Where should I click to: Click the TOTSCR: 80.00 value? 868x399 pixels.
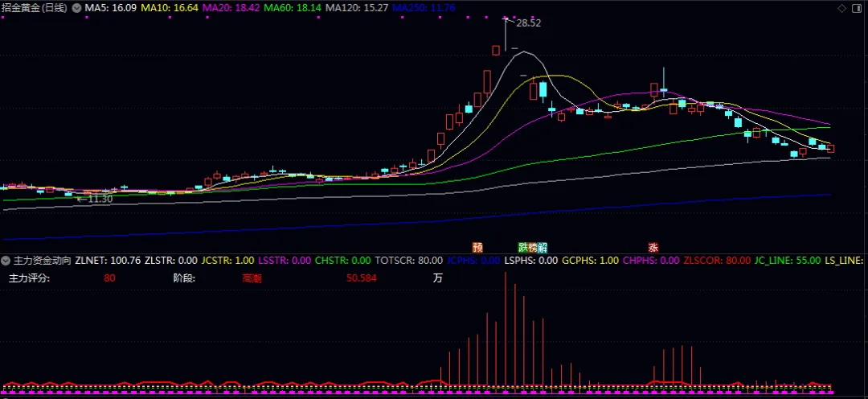click(x=408, y=260)
